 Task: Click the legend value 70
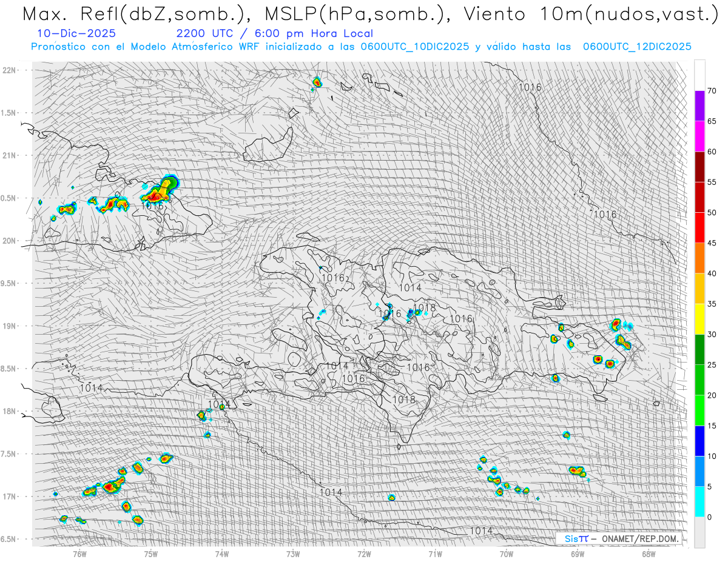pyautogui.click(x=712, y=91)
